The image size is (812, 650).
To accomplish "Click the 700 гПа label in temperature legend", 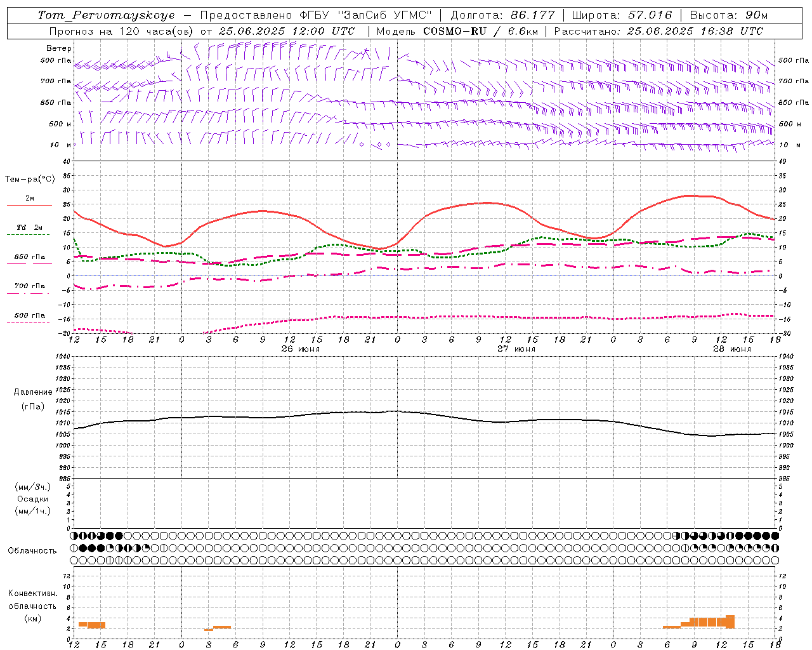I will [x=30, y=286].
